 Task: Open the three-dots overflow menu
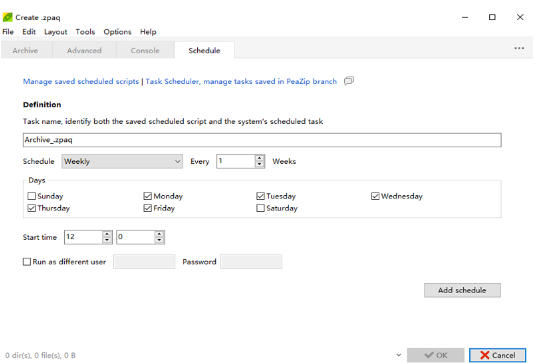[519, 48]
